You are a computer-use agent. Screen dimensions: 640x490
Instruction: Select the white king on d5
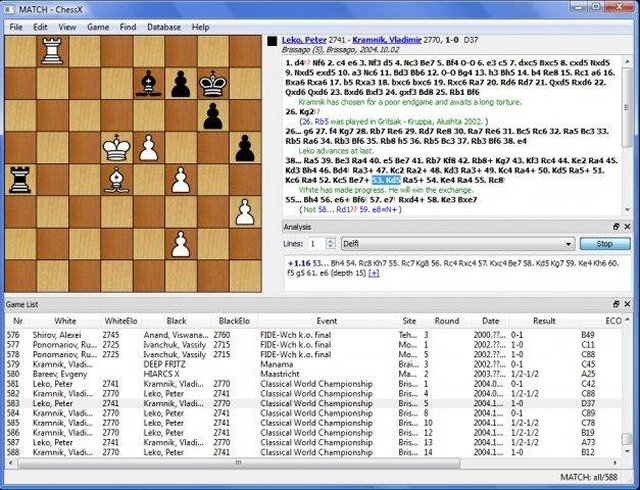[116, 147]
